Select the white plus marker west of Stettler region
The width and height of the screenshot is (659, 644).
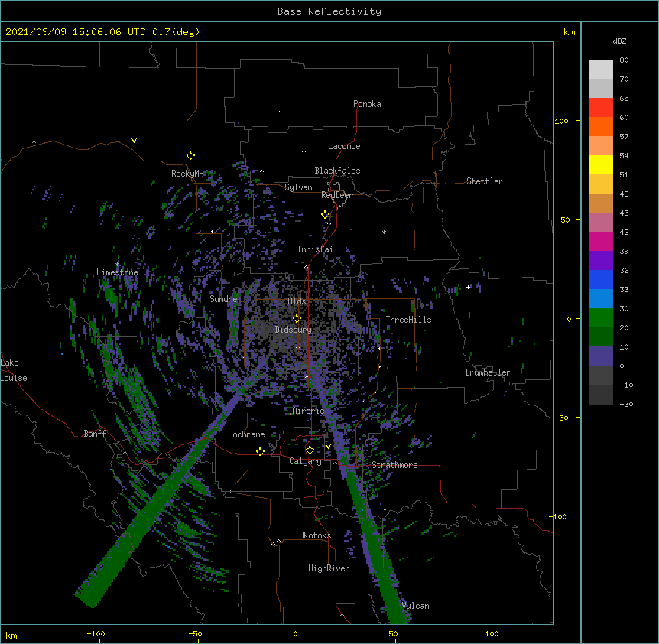[x=469, y=287]
